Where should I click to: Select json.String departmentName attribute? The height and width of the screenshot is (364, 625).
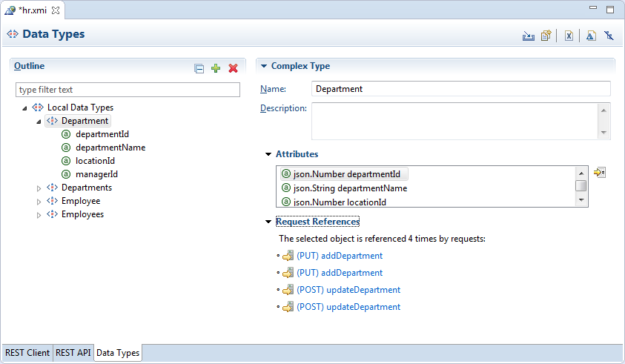(x=351, y=188)
